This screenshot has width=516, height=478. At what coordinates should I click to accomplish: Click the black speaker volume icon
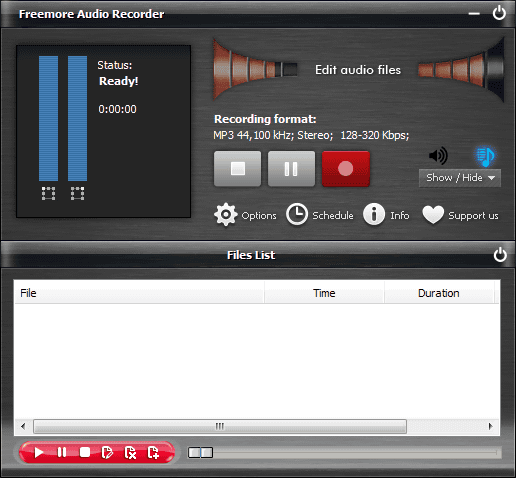coord(438,155)
